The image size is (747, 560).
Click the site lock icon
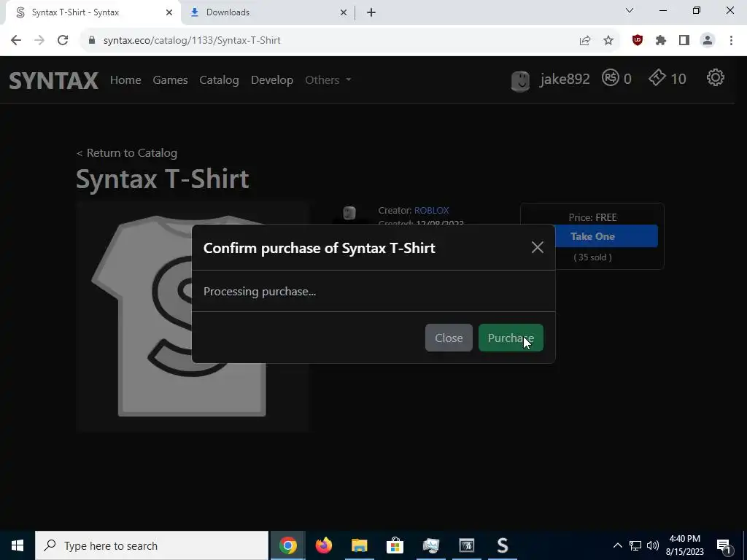(92, 41)
